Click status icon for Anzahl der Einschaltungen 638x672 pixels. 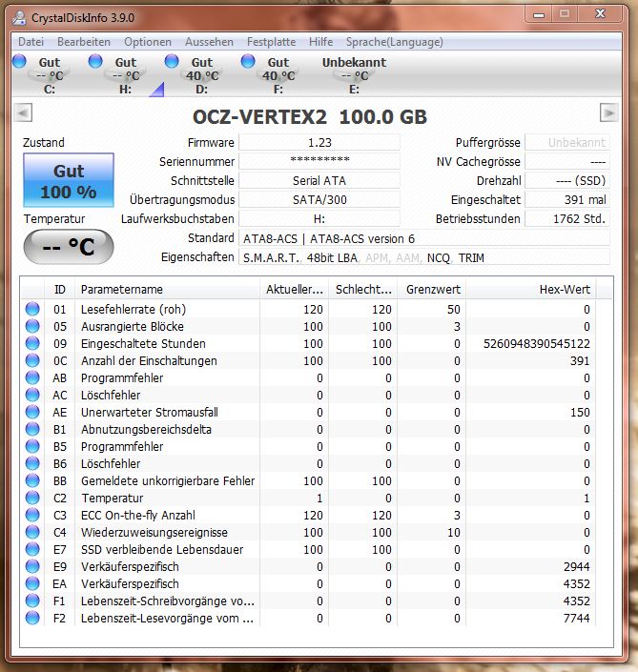[x=32, y=360]
